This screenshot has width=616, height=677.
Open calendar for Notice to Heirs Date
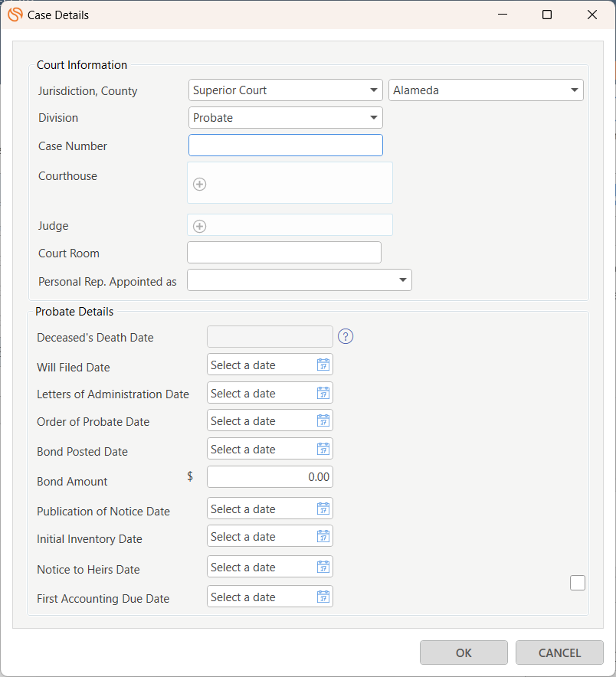[323, 567]
